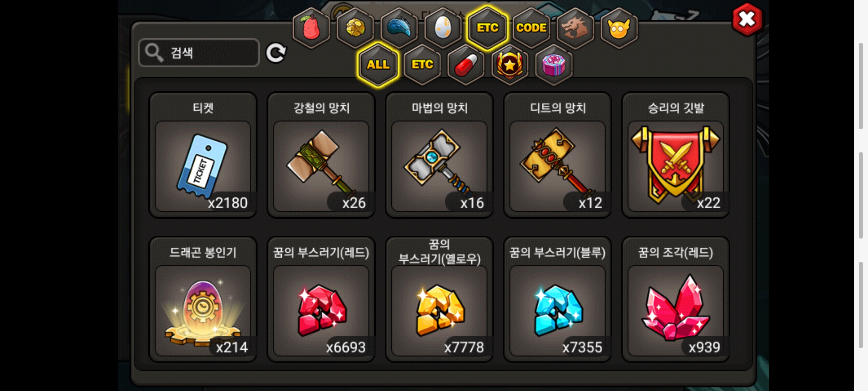Image resolution: width=868 pixels, height=391 pixels.
Task: Filter by the red pill subcategory
Action: pyautogui.click(x=466, y=65)
